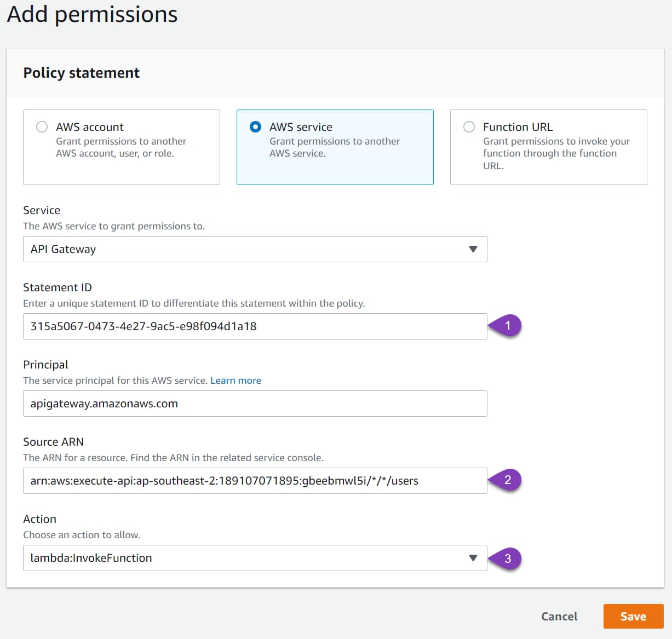Select the highlighted AWS service option card

(335, 147)
